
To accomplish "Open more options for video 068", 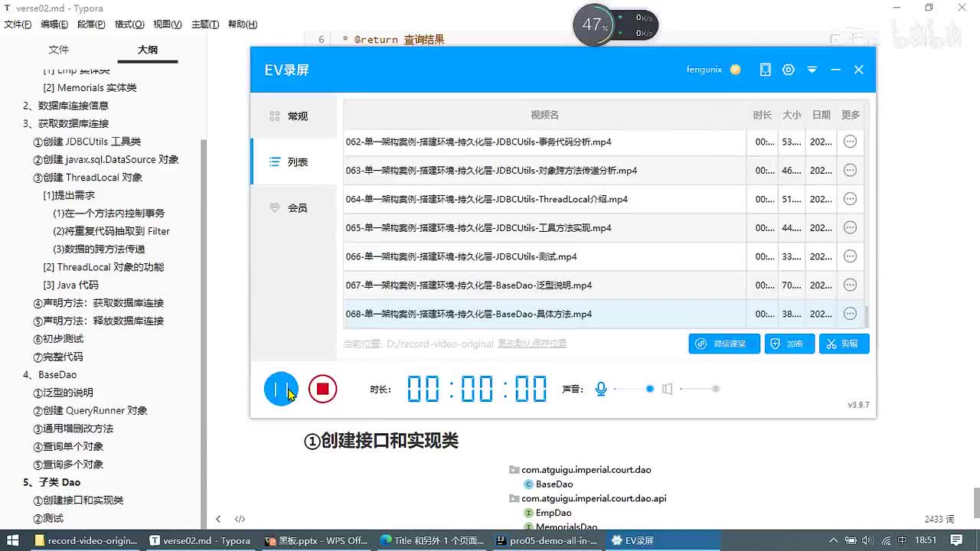I will pos(850,314).
